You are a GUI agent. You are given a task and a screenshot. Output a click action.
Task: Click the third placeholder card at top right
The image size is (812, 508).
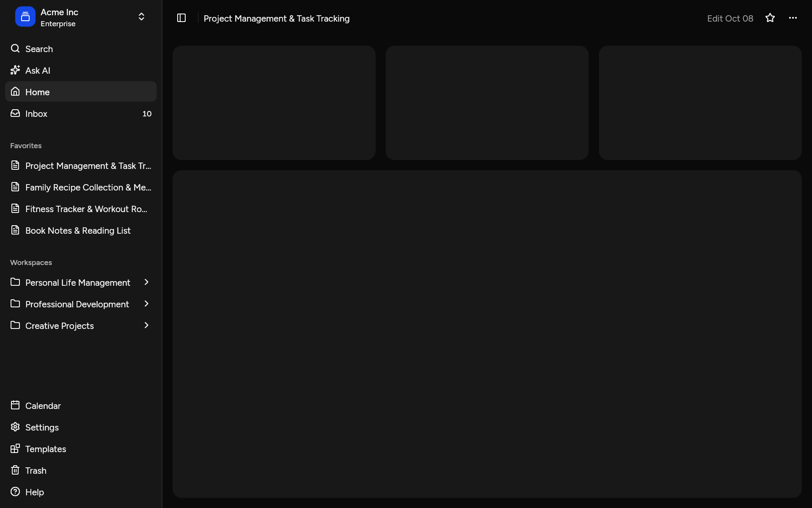coord(700,103)
